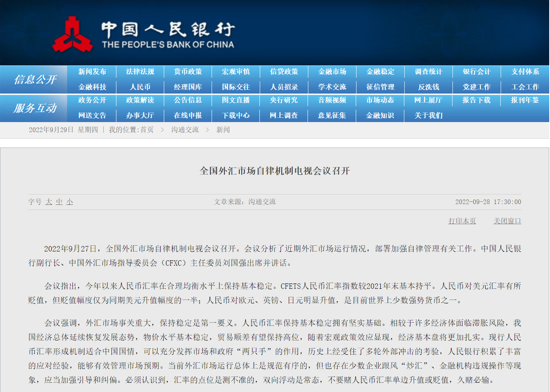Select 金融知识 navigation link
The height and width of the screenshot is (392, 550).
pyautogui.click(x=380, y=116)
